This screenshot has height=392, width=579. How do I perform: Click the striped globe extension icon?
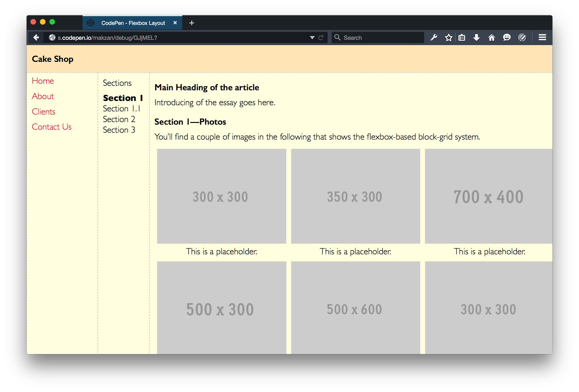(x=522, y=38)
